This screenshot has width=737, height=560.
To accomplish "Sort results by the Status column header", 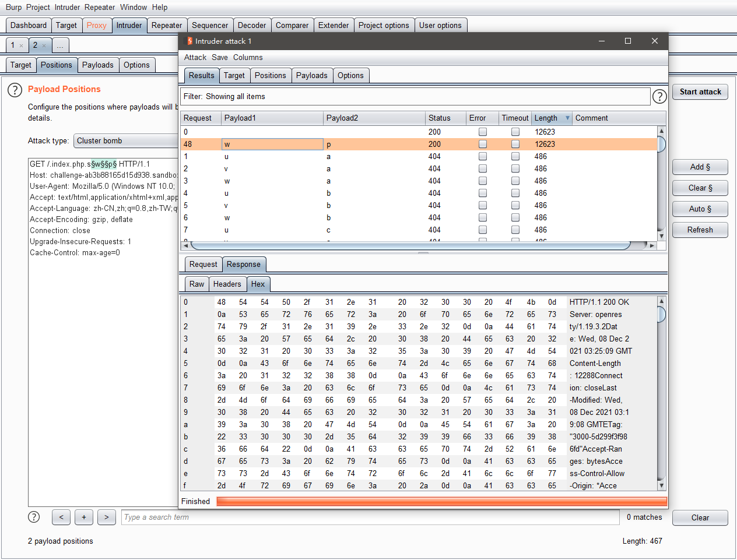I will tap(445, 118).
